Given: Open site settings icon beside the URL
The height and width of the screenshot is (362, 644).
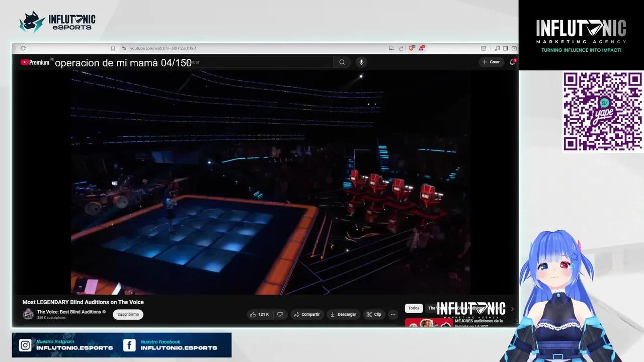Looking at the screenshot, I should (124, 48).
